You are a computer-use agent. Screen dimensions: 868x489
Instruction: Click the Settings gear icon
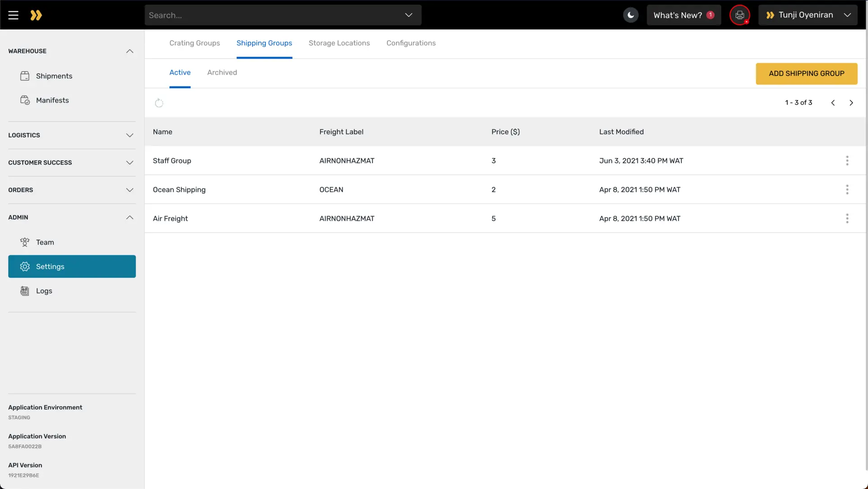[x=25, y=267]
